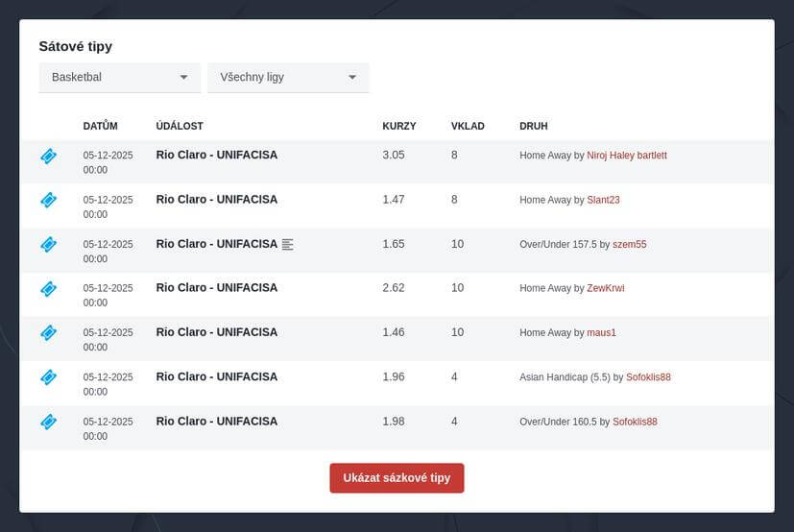The height and width of the screenshot is (532, 794).
Task: Click the text-lines comment icon beside UNIFACISA
Action: pyautogui.click(x=288, y=245)
